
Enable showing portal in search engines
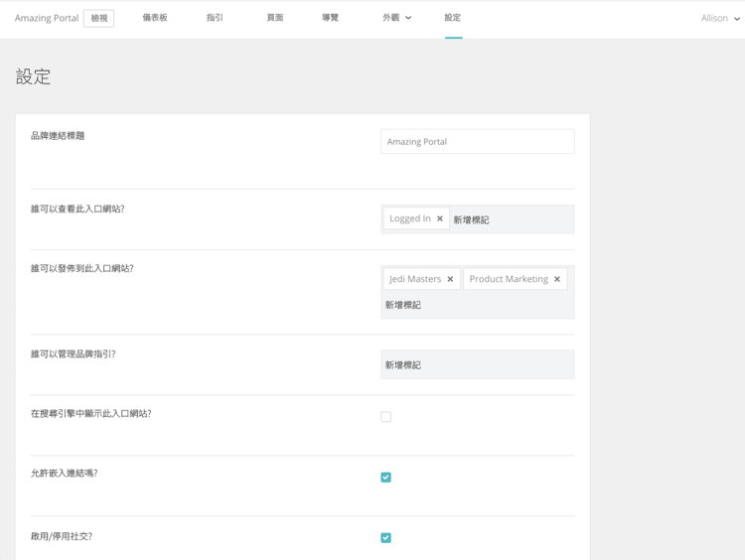pos(385,417)
